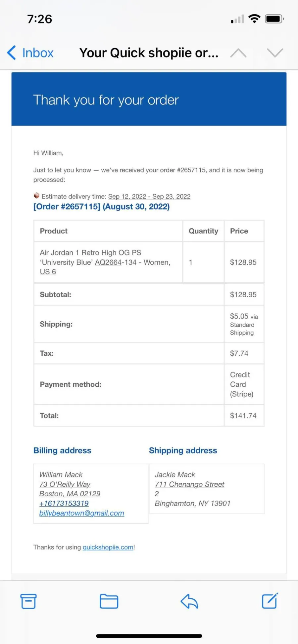Tap the 711 Chenango Street address
The width and height of the screenshot is (298, 644).
click(189, 484)
